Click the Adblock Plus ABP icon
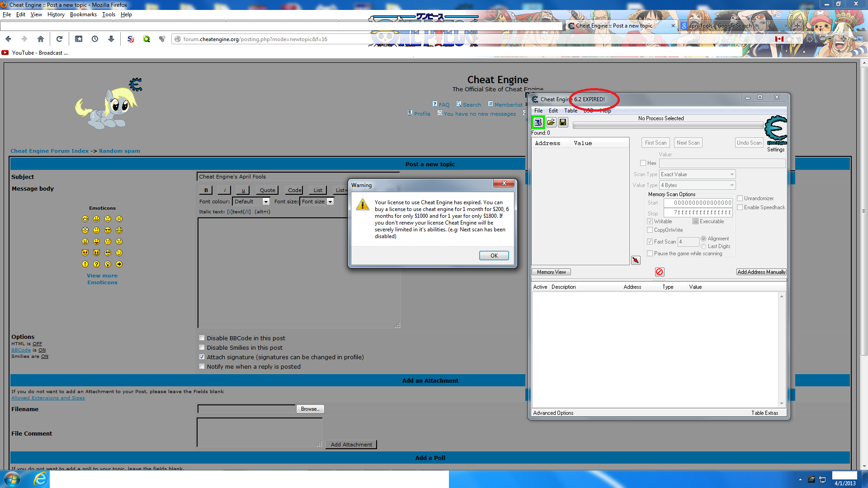This screenshot has width=868, height=488. (x=823, y=39)
